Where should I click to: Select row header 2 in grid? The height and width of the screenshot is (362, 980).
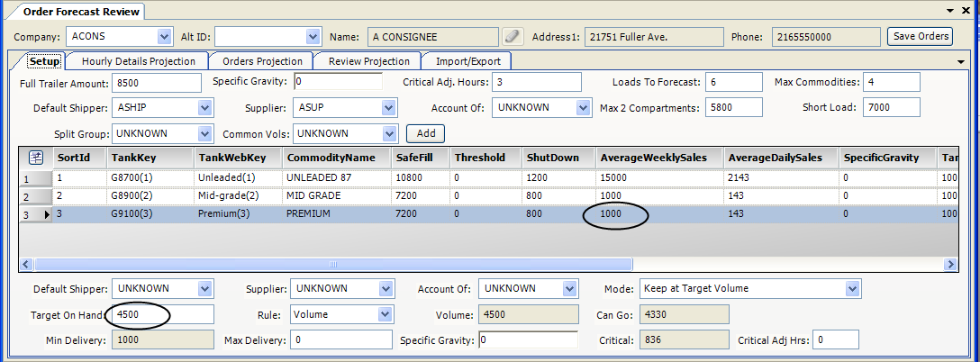(36, 196)
